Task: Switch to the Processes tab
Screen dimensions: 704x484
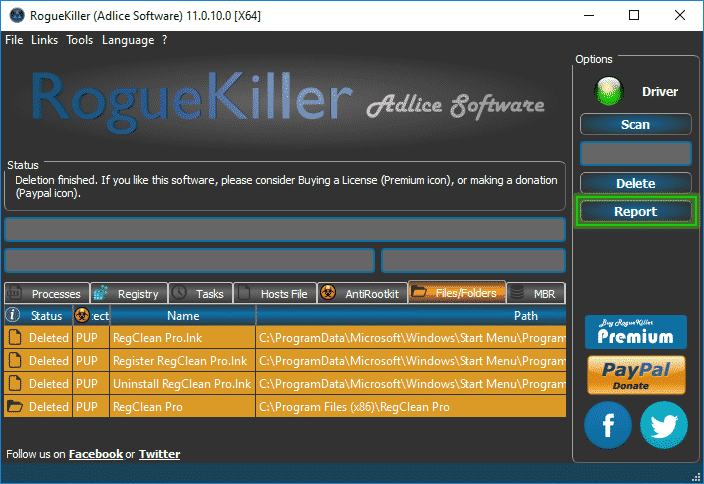Action: click(46, 294)
